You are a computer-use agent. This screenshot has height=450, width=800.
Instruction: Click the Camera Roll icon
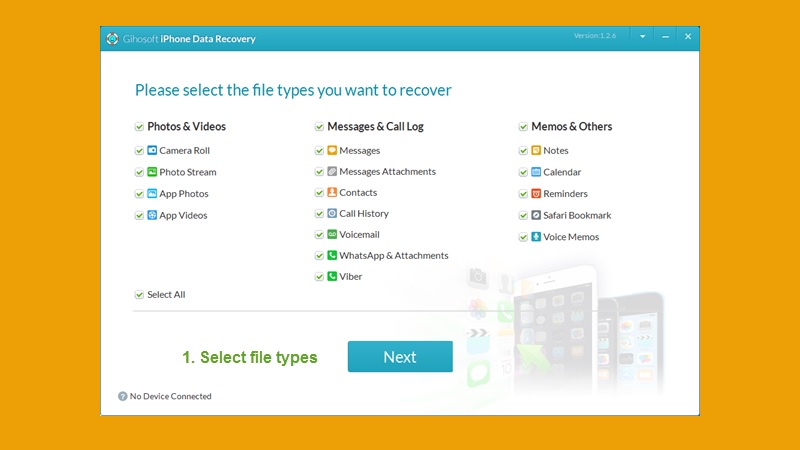[152, 150]
